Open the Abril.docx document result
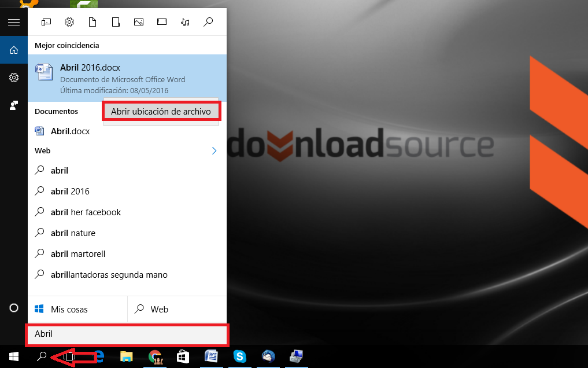Image resolution: width=588 pixels, height=368 pixels. pyautogui.click(x=127, y=131)
